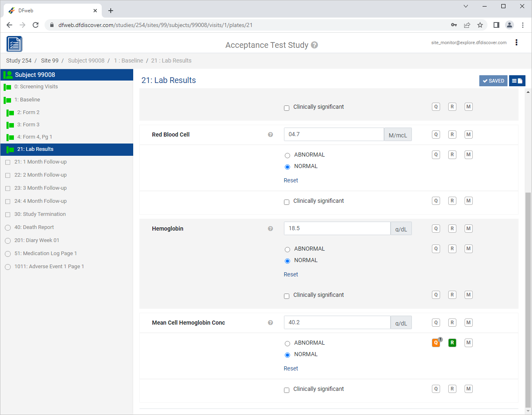Reset the Hemoglobin status selection
The image size is (532, 415).
tap(291, 274)
